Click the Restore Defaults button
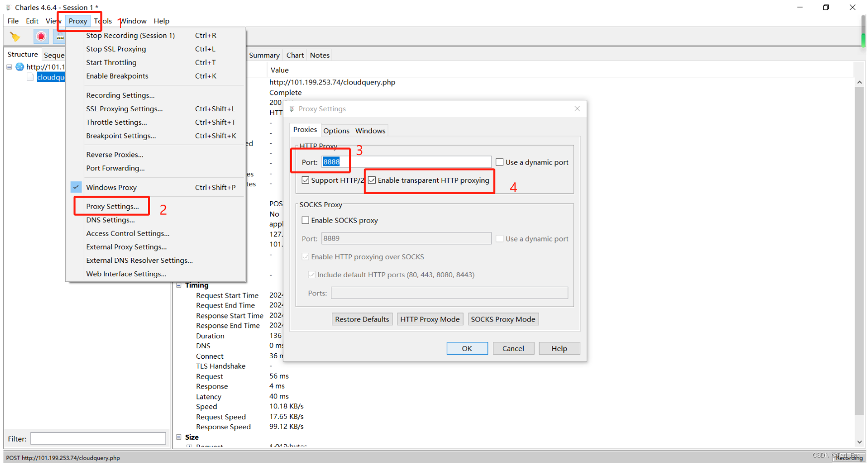 (x=362, y=319)
